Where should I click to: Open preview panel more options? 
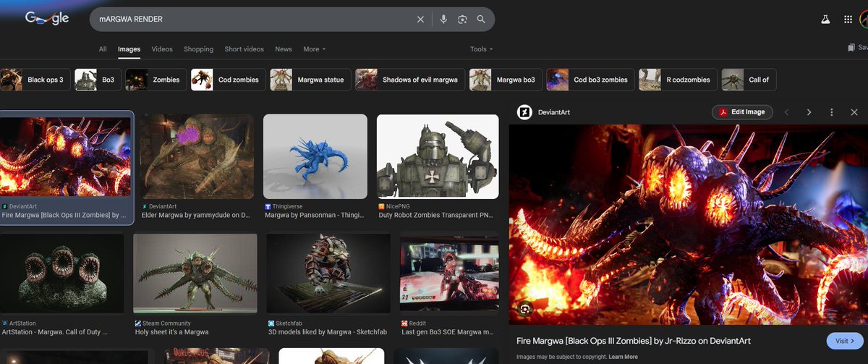832,112
